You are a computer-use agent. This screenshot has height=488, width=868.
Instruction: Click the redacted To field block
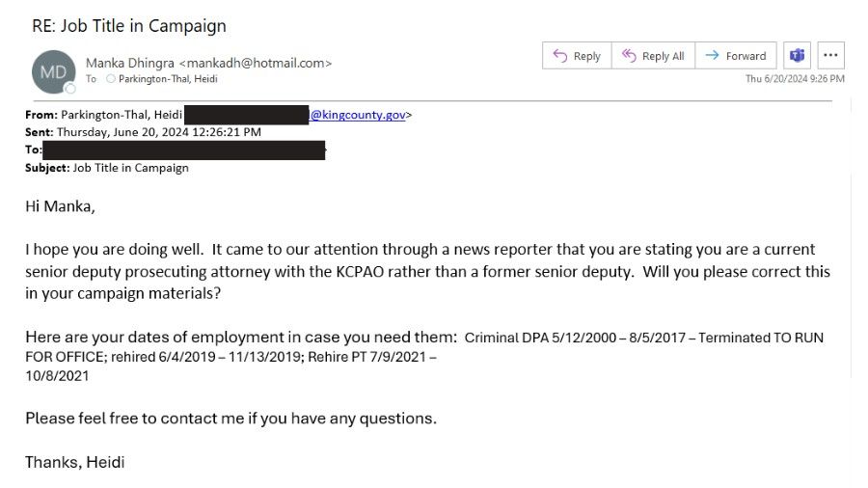183,150
